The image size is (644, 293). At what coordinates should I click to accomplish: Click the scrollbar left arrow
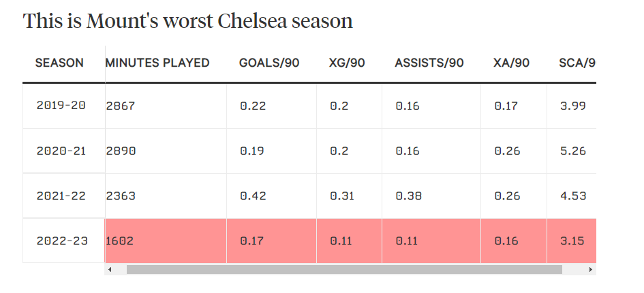point(110,270)
